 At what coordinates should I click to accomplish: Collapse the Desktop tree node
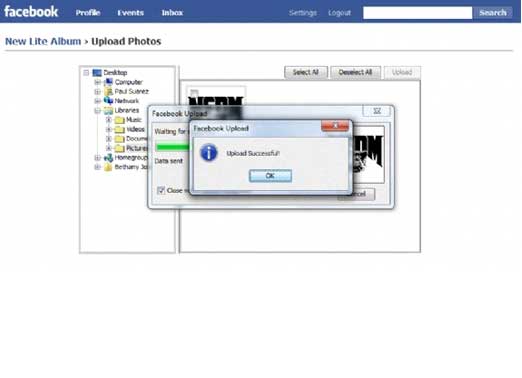[x=86, y=73]
